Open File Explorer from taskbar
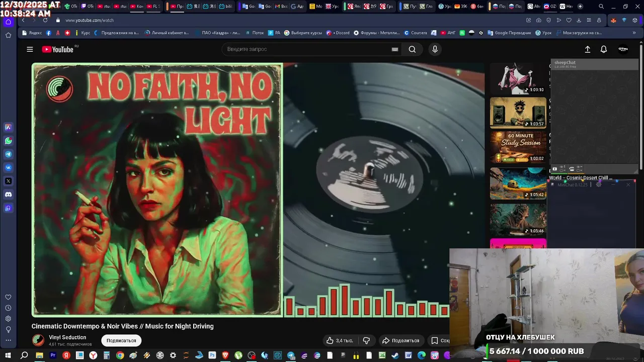 point(39,355)
